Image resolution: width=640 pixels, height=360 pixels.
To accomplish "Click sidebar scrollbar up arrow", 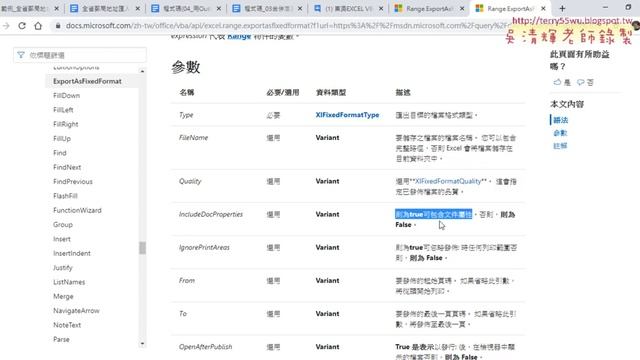I will click(142, 71).
